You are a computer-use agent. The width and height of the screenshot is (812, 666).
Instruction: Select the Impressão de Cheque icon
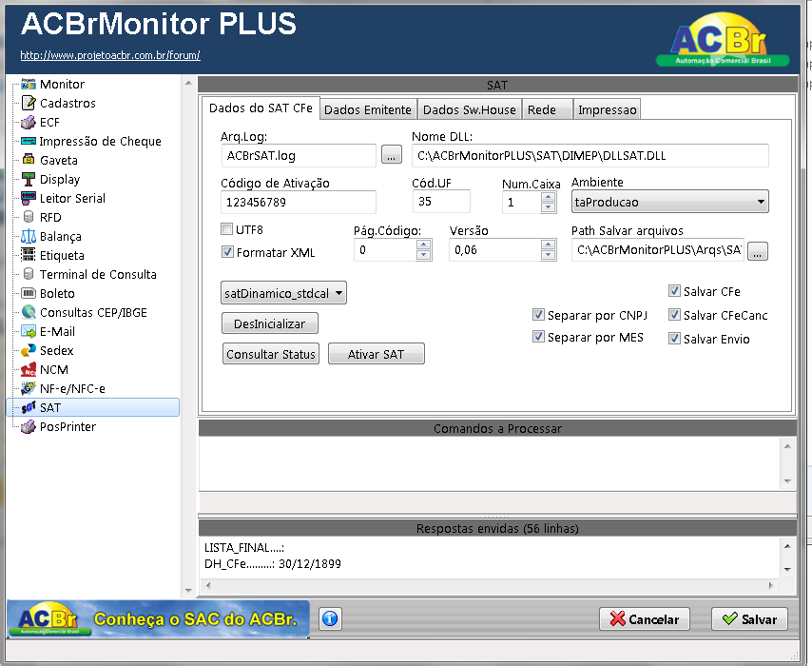tap(28, 141)
